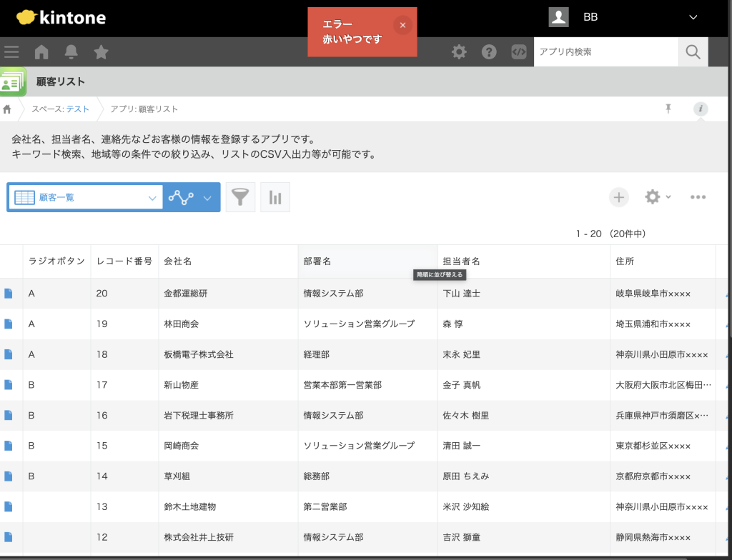732x560 pixels.
Task: Click the search magnifier button
Action: (693, 51)
